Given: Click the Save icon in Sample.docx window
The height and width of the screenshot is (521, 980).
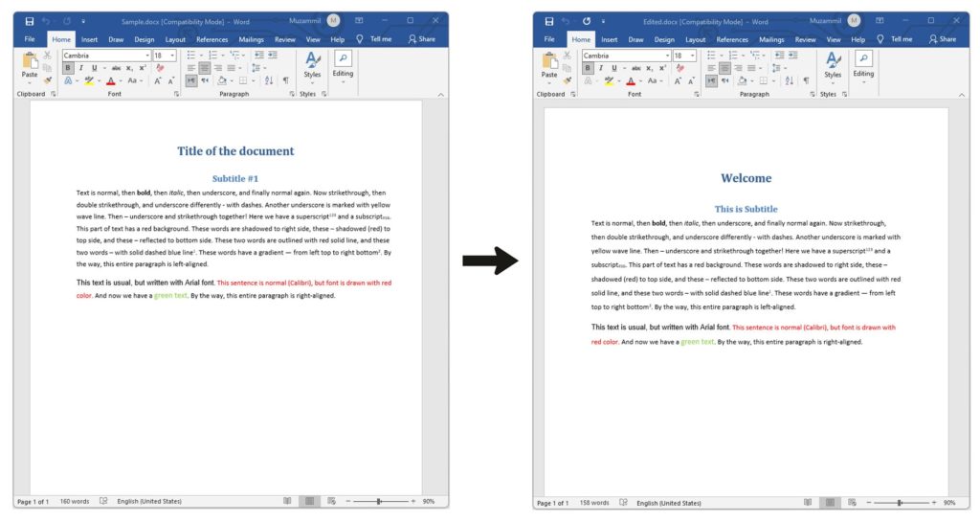Looking at the screenshot, I should tap(30, 20).
